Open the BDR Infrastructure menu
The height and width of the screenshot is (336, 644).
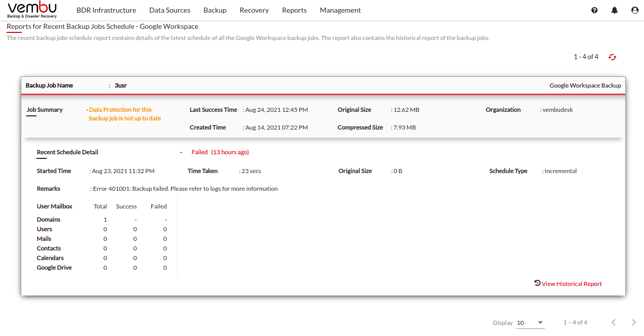(x=106, y=10)
